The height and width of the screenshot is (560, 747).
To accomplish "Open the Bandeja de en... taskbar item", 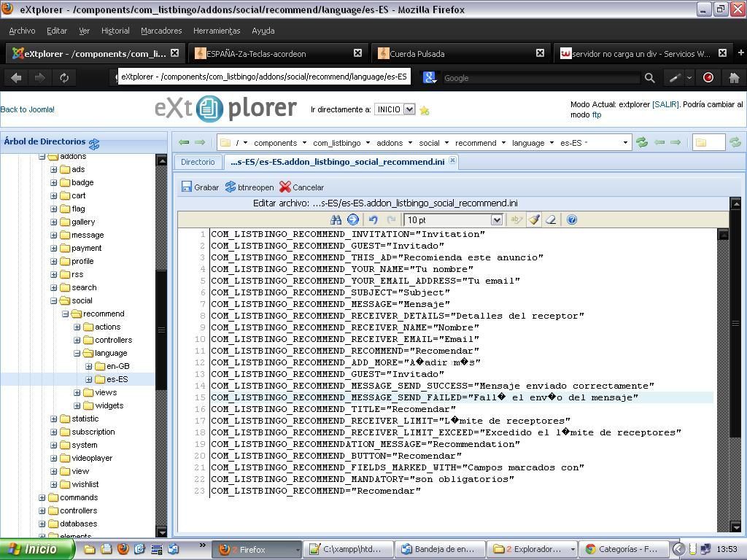I will 440,549.
